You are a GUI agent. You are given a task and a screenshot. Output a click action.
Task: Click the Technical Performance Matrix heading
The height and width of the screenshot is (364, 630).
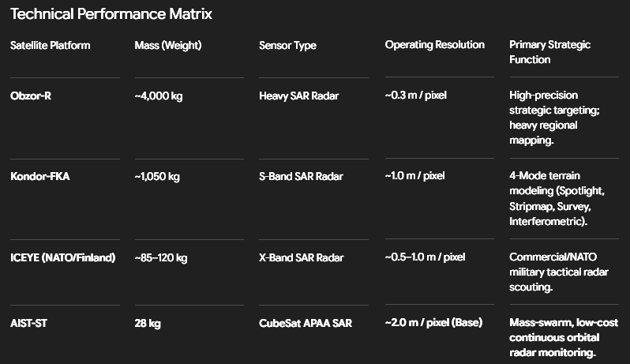coord(111,14)
